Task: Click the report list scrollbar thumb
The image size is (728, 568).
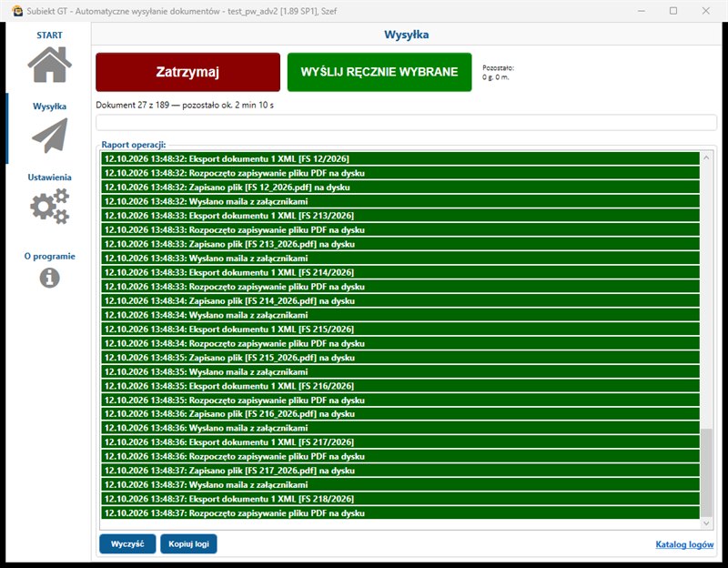Action: click(x=706, y=472)
